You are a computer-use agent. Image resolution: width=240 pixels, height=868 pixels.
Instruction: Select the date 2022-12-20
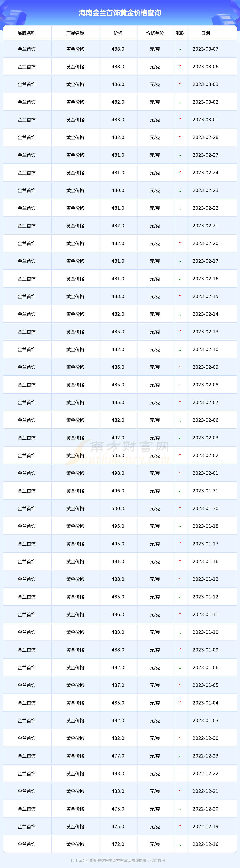coord(205,809)
